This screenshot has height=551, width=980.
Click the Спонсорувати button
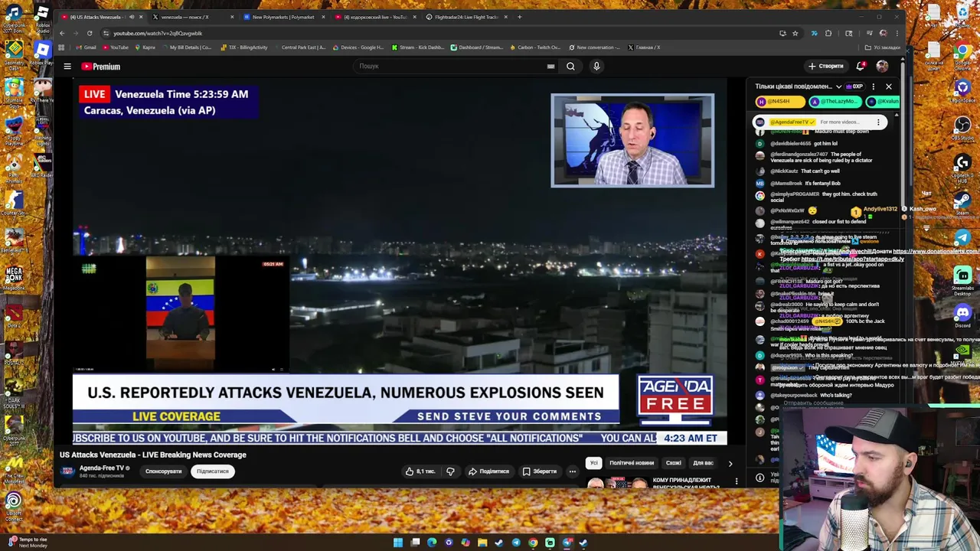(164, 471)
